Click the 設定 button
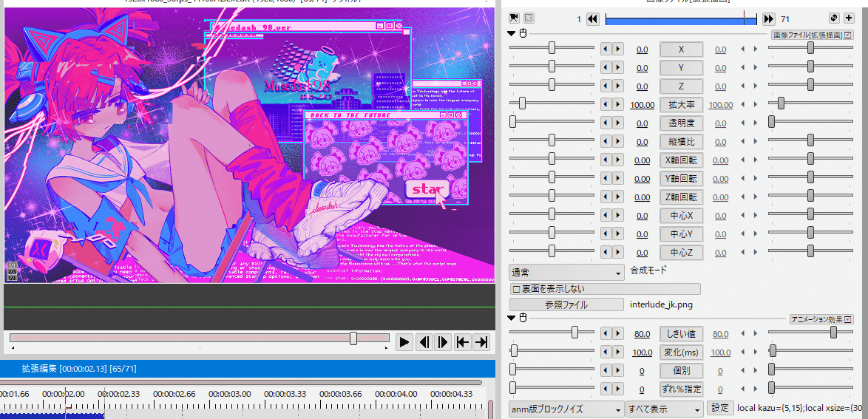Screen dimensions: 868x419 click(x=720, y=409)
